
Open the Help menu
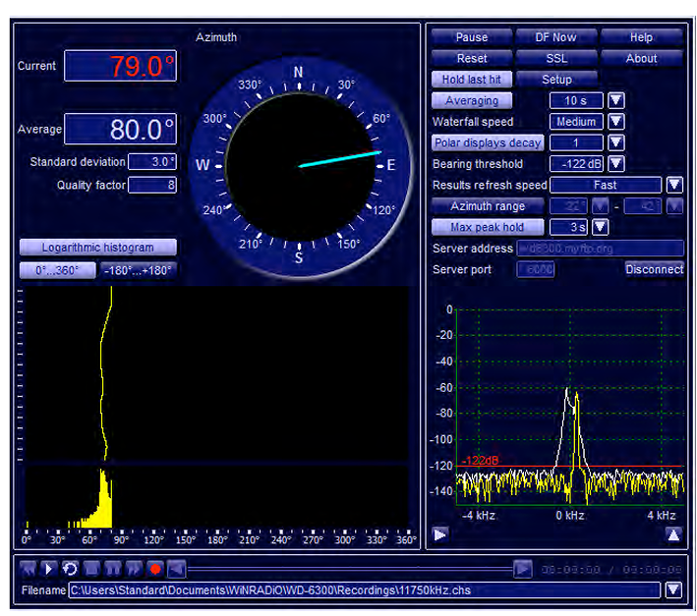pos(641,37)
